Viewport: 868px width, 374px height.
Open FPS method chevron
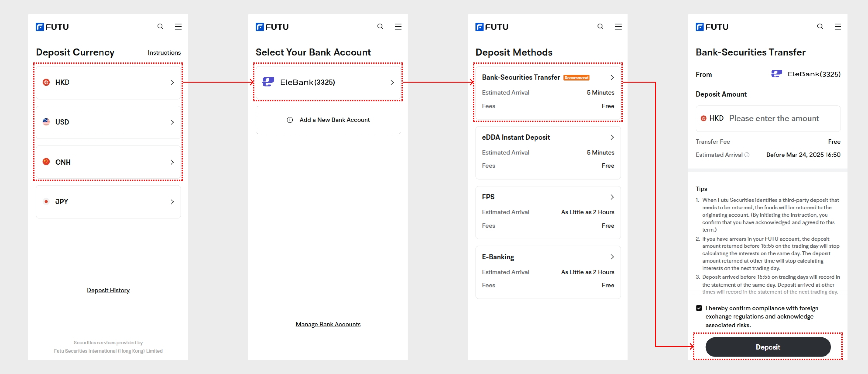[612, 197]
